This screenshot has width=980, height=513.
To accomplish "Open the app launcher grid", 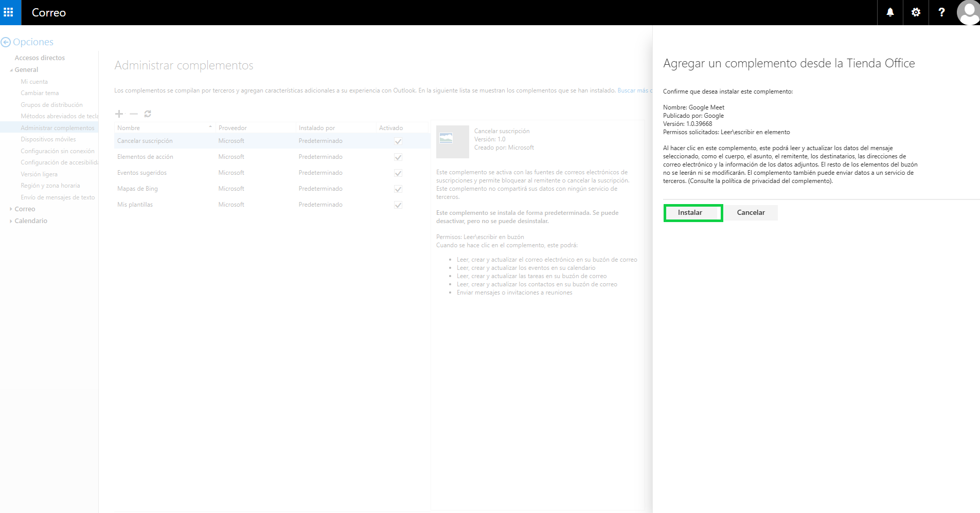I will (9, 12).
